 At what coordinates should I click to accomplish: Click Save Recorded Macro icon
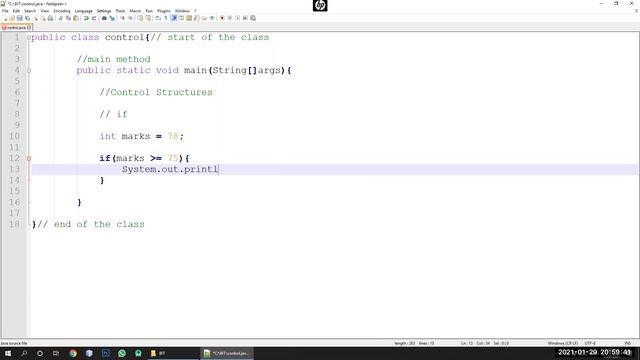253,18
